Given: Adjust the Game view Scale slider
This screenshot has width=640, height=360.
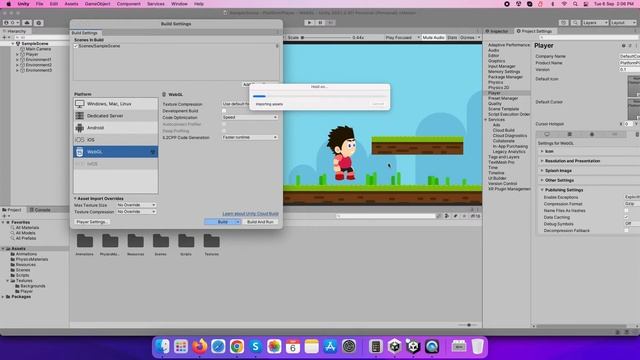Looking at the screenshot, I should (327, 38).
